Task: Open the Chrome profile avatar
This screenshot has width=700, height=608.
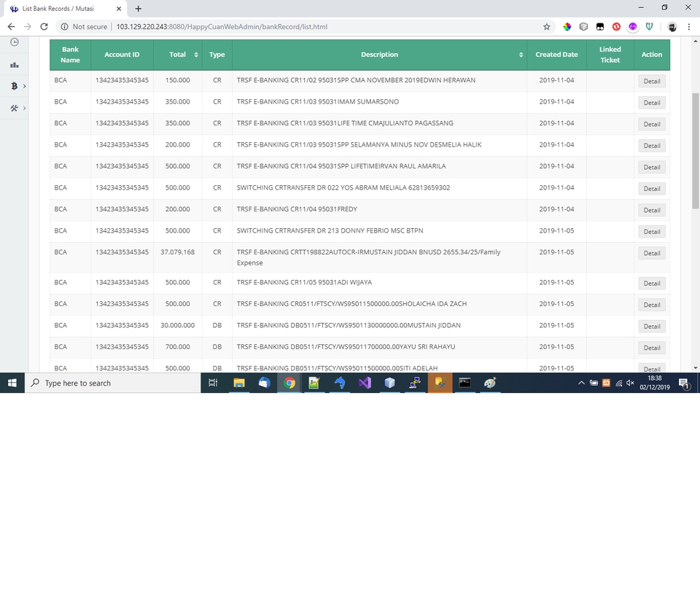Action: pos(672,27)
